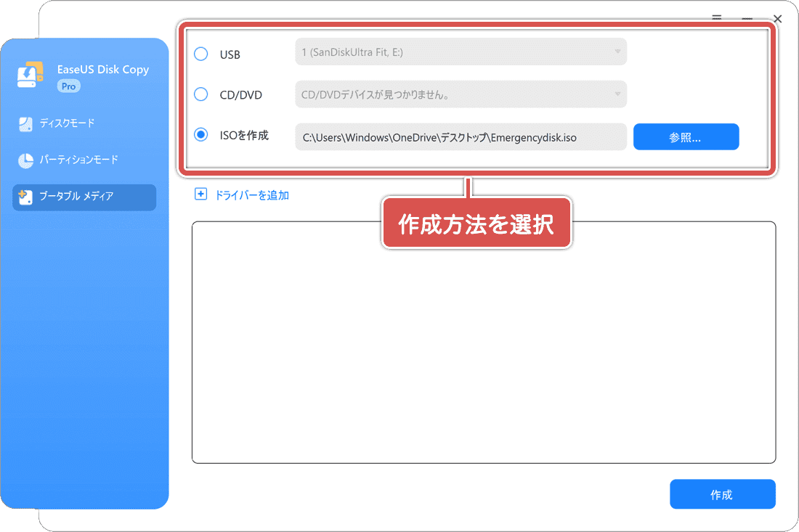Screen dimensions: 799x532
Task: Click the plus icon beside ドライバーを追加
Action: 200,195
